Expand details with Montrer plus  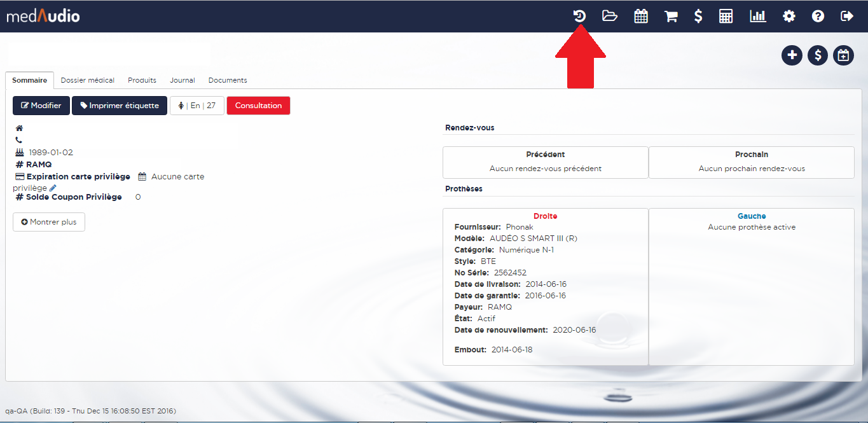pos(49,222)
